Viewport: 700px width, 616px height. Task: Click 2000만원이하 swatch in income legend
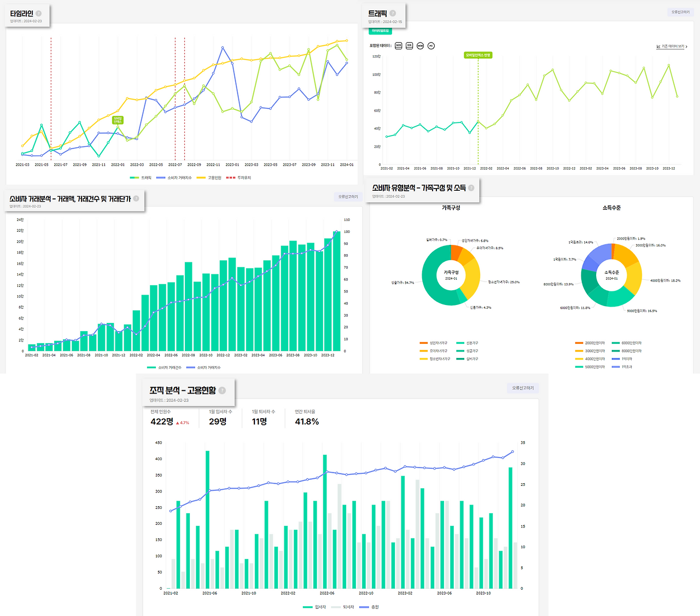point(579,343)
